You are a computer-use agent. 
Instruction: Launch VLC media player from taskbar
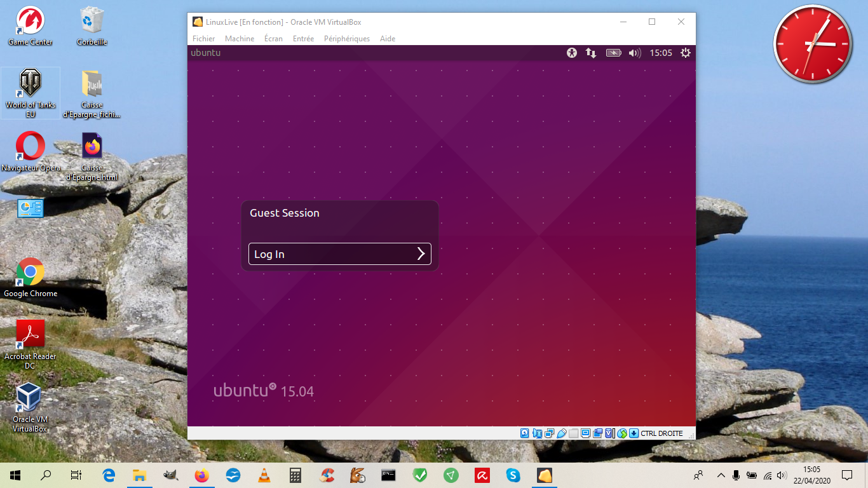coord(264,475)
